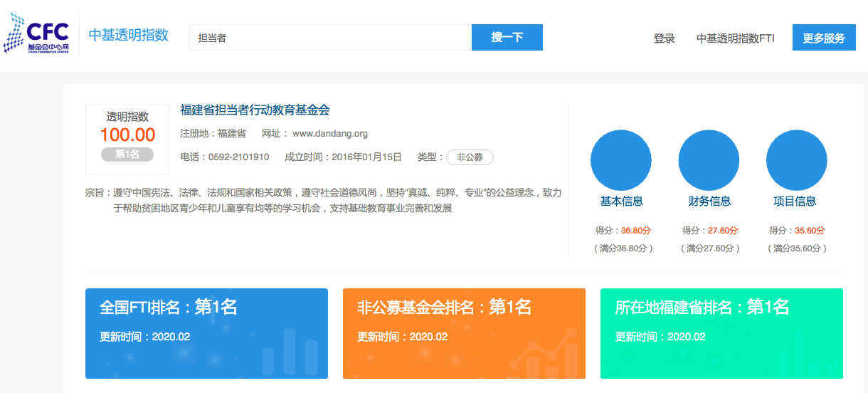Open the orange 非公募基金会排名 card

coord(464,333)
